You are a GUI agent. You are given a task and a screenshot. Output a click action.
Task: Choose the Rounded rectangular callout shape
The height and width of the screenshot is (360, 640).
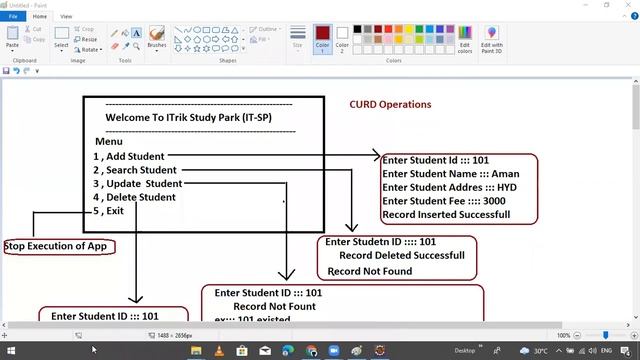coord(216,49)
